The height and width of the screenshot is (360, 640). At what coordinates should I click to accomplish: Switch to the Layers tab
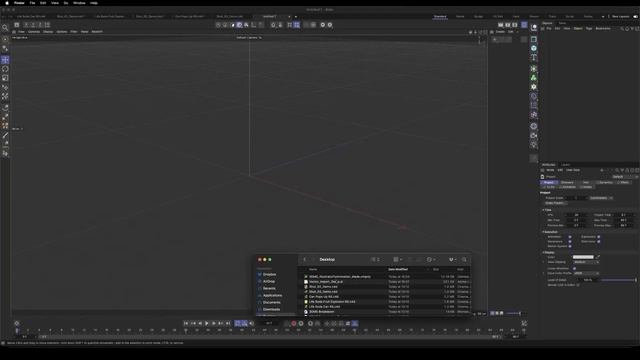click(565, 165)
